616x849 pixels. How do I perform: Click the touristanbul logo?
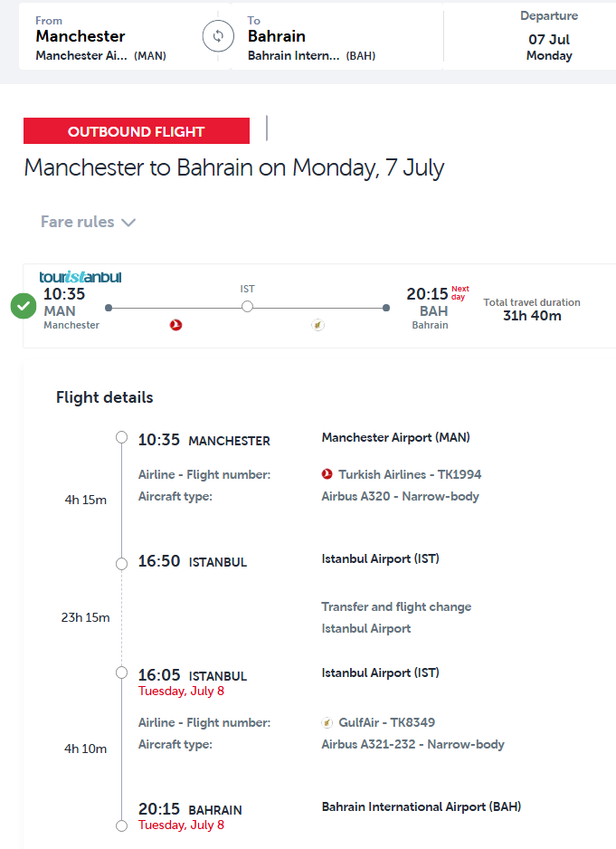(x=81, y=277)
